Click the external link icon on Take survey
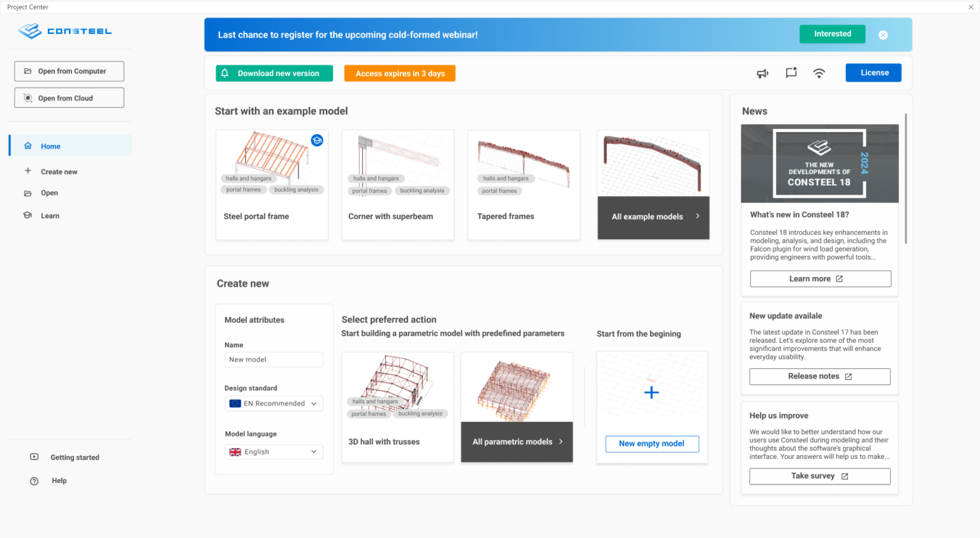This screenshot has height=538, width=980. click(x=845, y=476)
